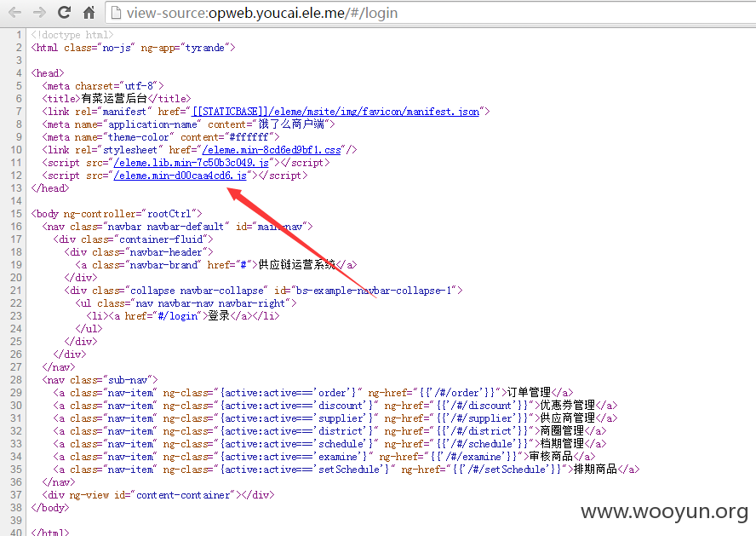Click the 审核商品 examine nav-item line
The height and width of the screenshot is (536, 756).
(x=324, y=457)
